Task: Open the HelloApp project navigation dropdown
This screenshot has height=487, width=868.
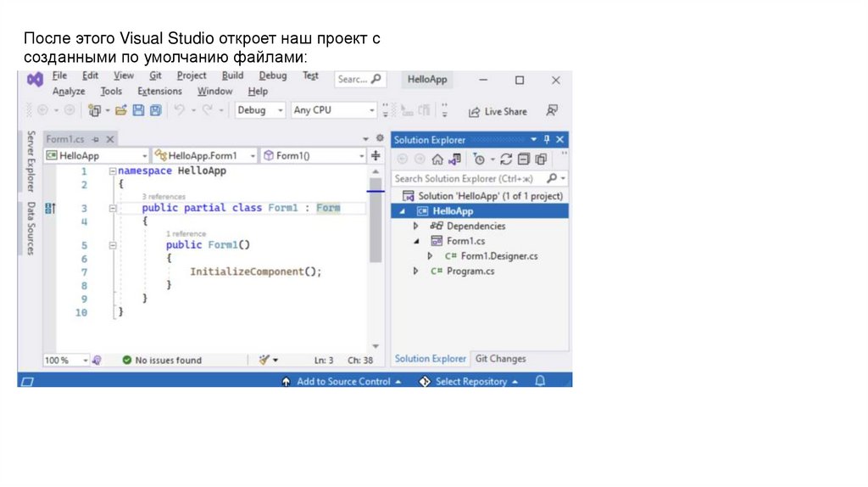Action: coord(97,155)
